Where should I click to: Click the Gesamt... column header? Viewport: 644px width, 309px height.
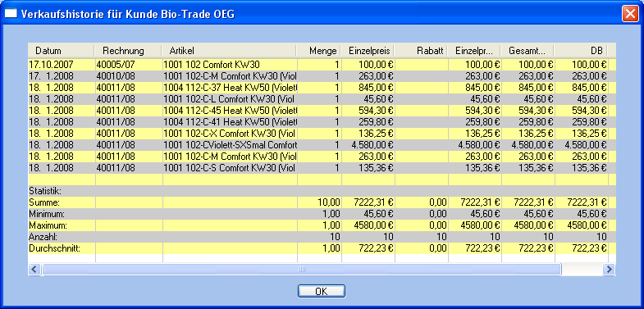[x=527, y=51]
